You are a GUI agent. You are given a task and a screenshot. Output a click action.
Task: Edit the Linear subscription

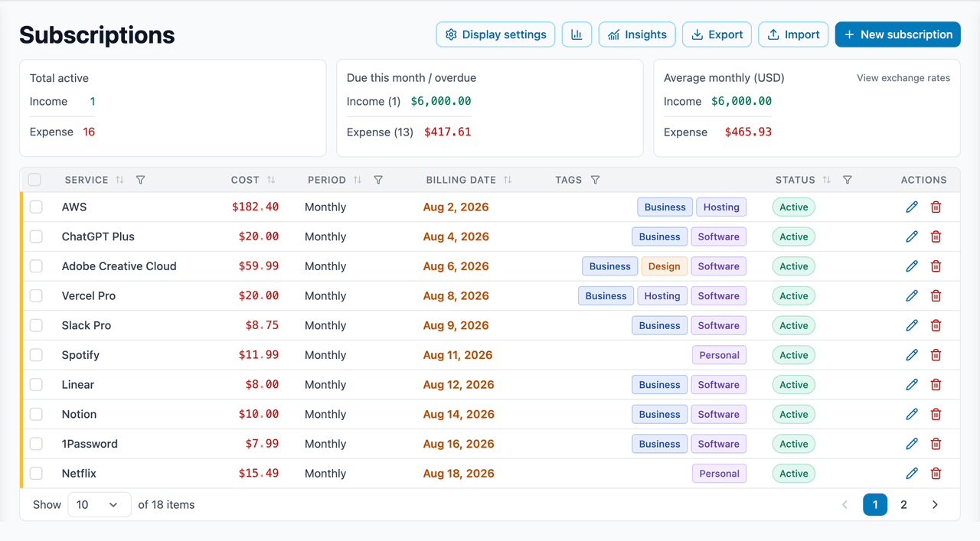pyautogui.click(x=912, y=384)
